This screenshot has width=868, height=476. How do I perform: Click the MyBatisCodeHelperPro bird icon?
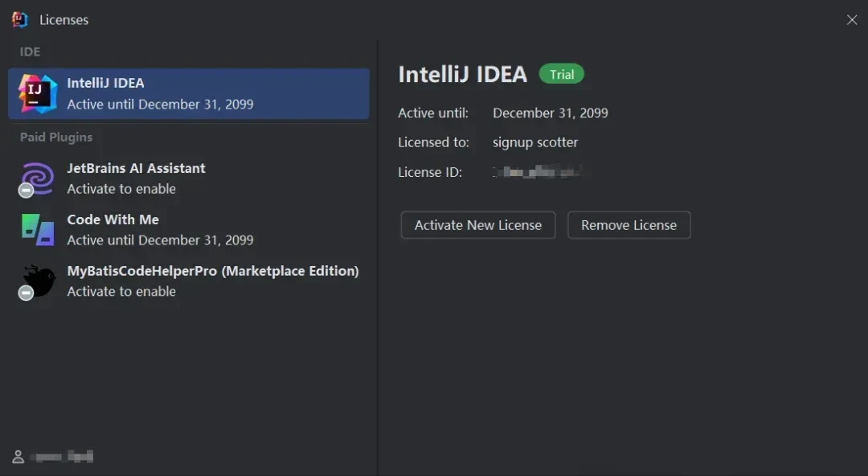coord(39,279)
